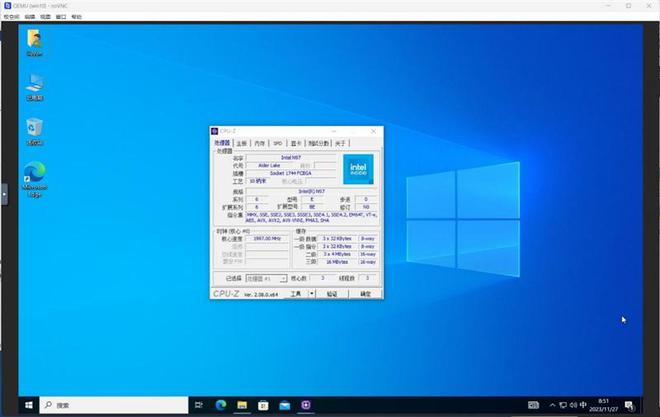Click the Alder Lake code name value
The image size is (660, 417).
click(269, 165)
